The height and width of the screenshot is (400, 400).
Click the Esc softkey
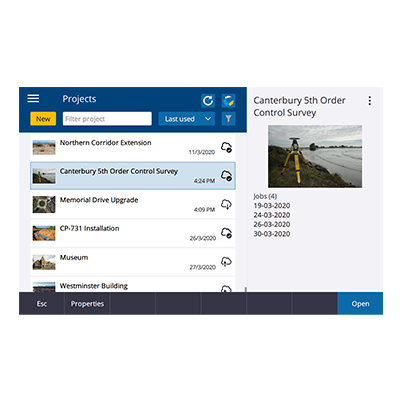[x=42, y=304]
